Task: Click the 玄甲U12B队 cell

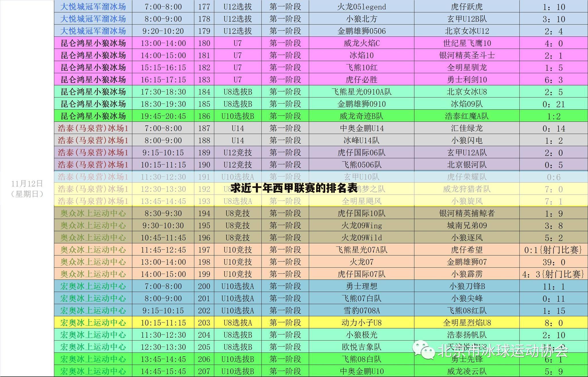Action: (467, 19)
